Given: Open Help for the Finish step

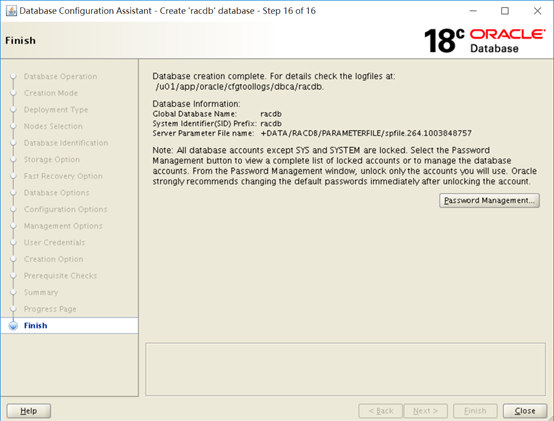Looking at the screenshot, I should (29, 411).
